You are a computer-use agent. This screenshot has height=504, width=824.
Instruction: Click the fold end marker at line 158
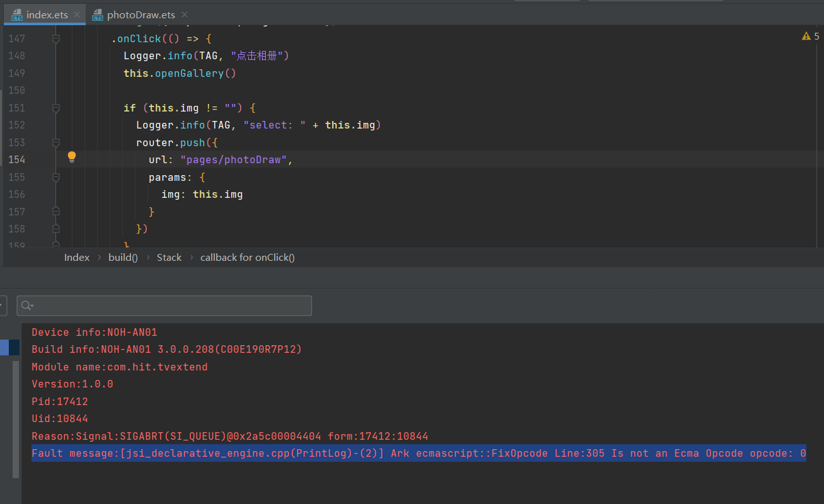[x=55, y=228]
